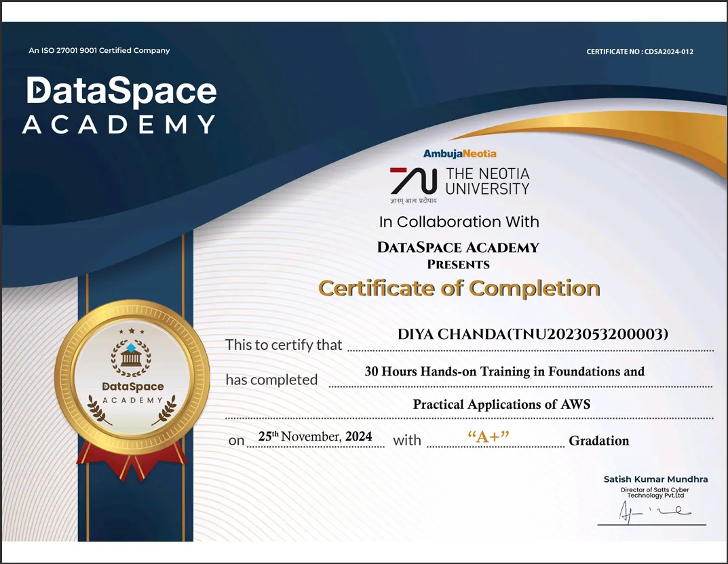
Task: Click the name DIYA CHANDA(TNU2023053200003)
Action: (x=533, y=334)
